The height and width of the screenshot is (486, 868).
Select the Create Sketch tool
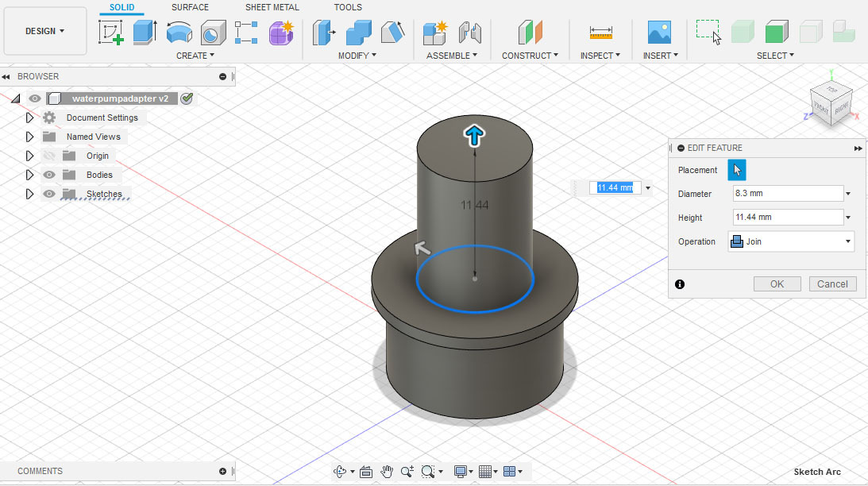[x=111, y=32]
